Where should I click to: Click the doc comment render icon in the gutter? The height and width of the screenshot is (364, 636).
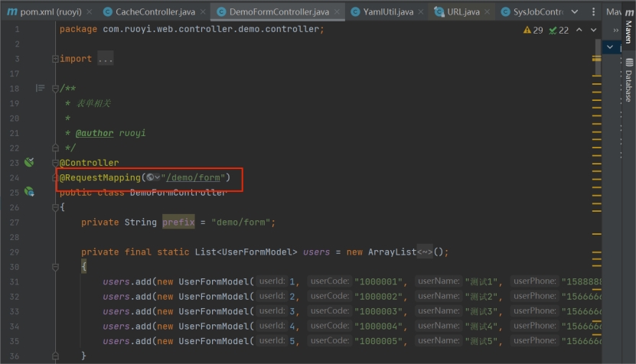tap(40, 89)
